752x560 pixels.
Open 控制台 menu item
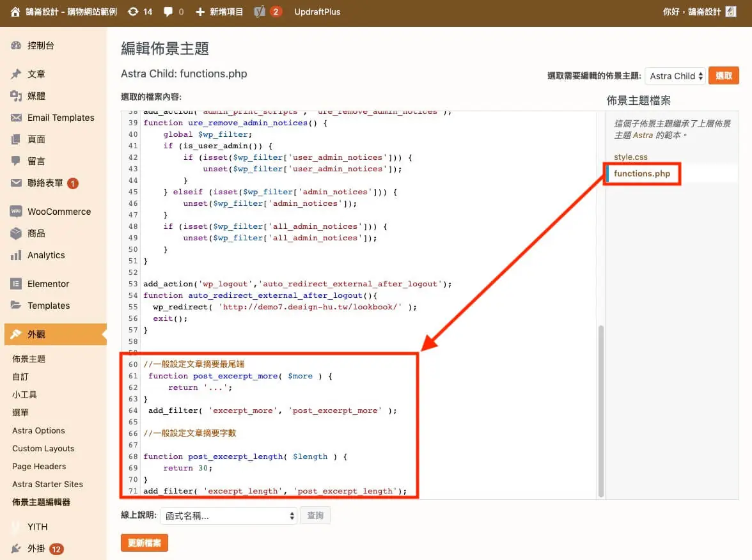click(41, 45)
